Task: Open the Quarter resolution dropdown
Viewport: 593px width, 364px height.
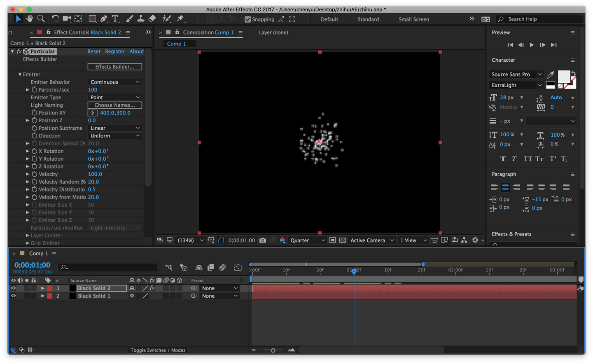Action: [x=307, y=240]
